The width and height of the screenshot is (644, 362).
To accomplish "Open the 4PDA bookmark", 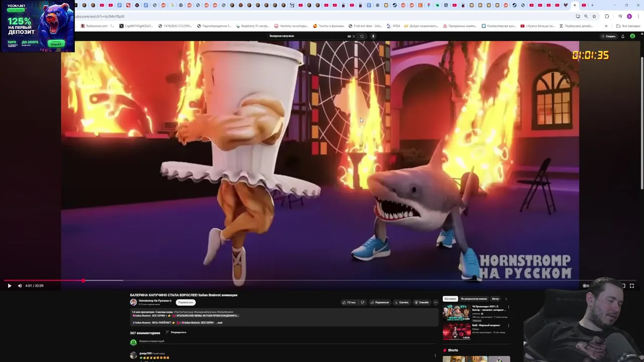I will click(x=394, y=26).
